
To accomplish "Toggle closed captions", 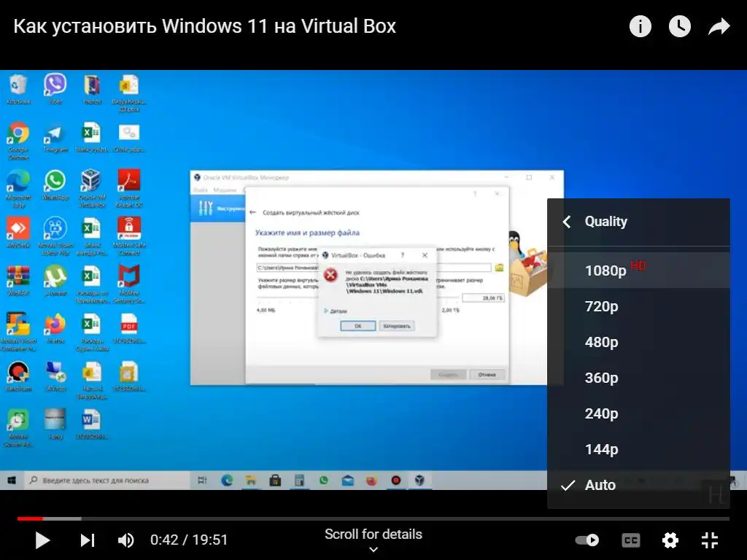I will (x=631, y=540).
